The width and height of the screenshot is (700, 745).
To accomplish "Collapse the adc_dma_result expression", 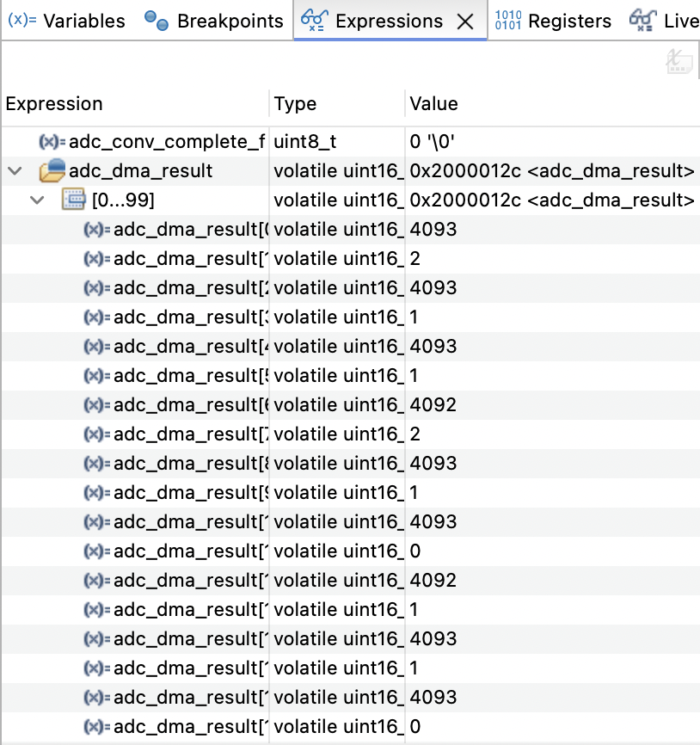I will pyautogui.click(x=15, y=171).
